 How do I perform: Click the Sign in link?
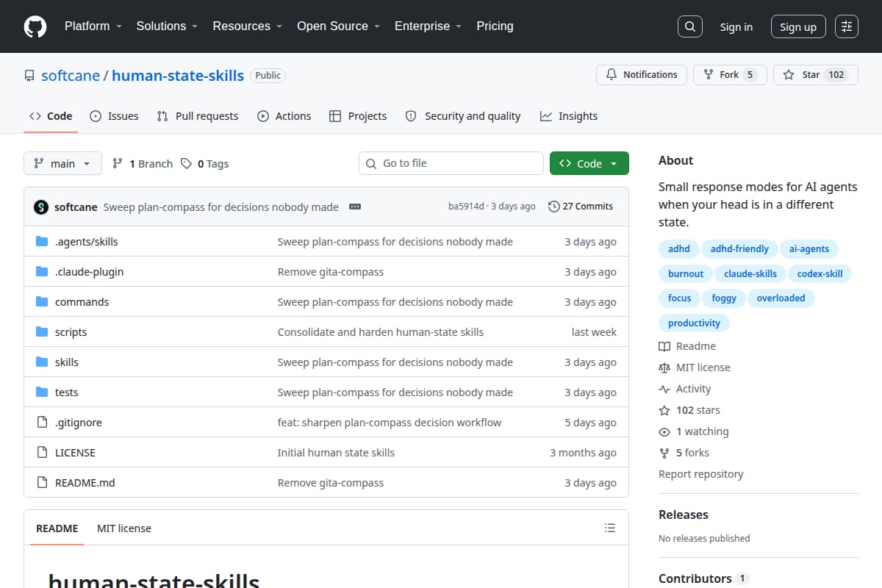[x=736, y=26]
